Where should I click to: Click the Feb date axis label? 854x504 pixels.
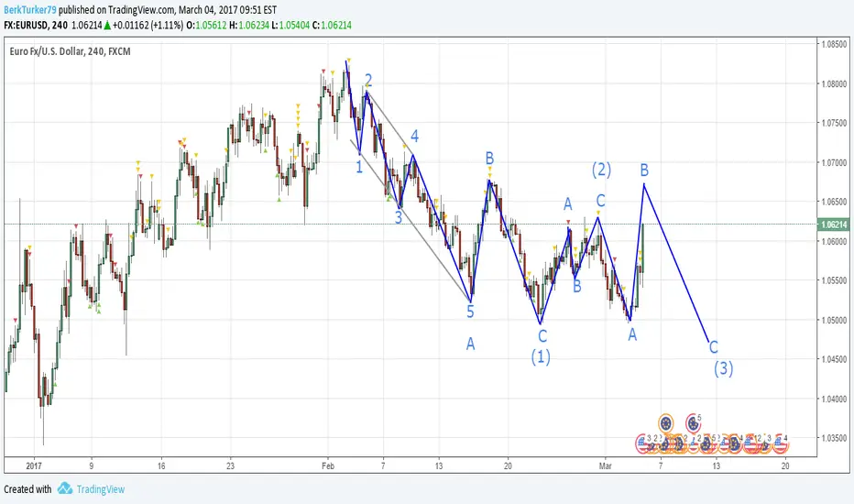click(x=328, y=466)
